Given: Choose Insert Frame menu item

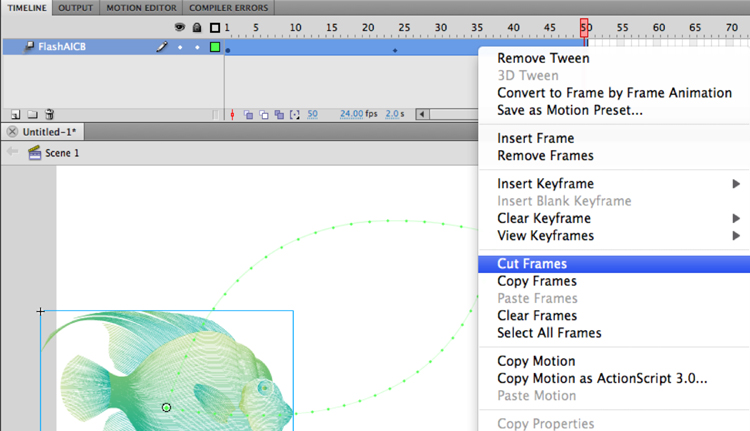Looking at the screenshot, I should pyautogui.click(x=536, y=138).
